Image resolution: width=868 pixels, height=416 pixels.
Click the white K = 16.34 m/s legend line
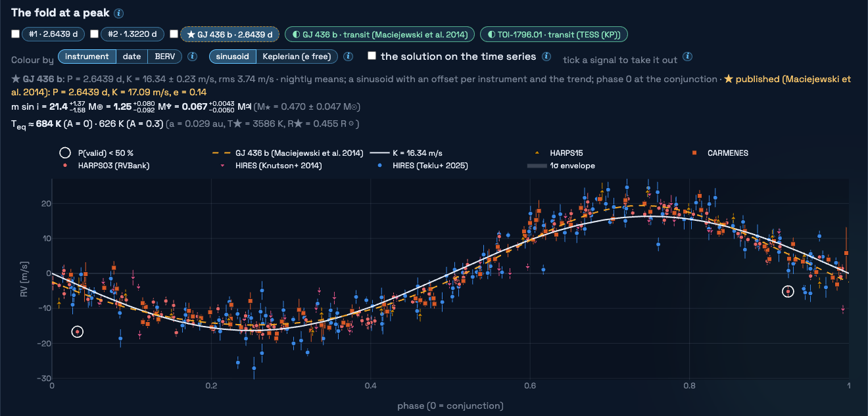(x=381, y=153)
